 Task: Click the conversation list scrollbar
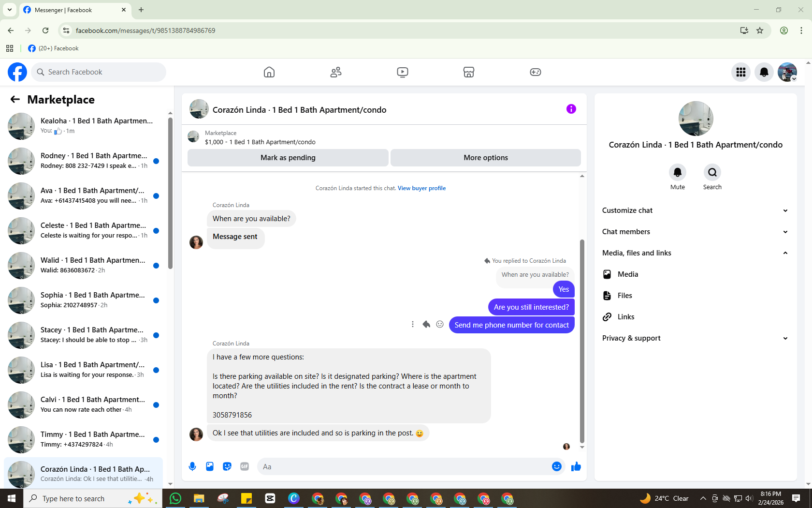[x=170, y=194]
